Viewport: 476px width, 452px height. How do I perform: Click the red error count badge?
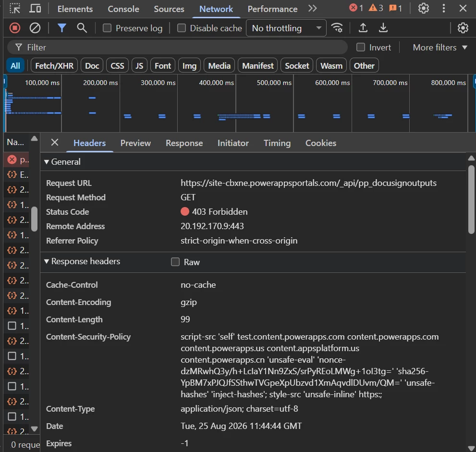[x=356, y=8]
